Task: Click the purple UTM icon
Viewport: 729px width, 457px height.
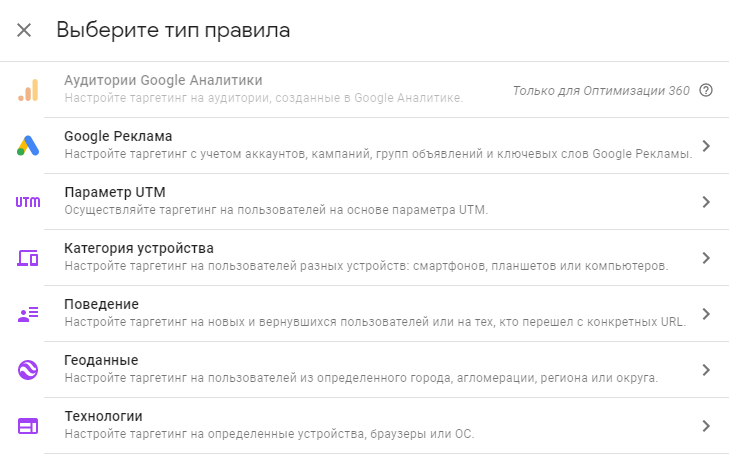Action: coord(28,202)
